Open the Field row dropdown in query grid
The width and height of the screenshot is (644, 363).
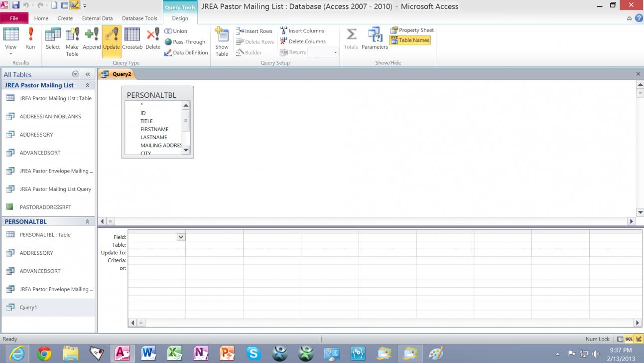181,237
